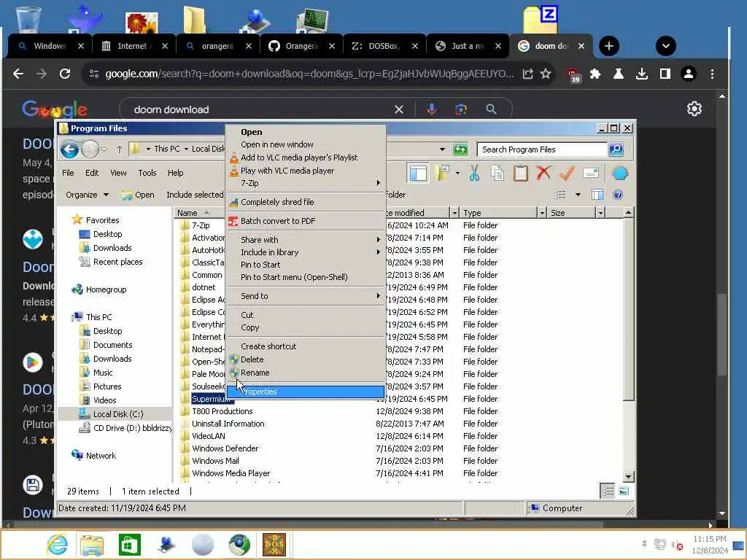The image size is (747, 560).
Task: Choose Batch convert to PDF
Action: click(278, 221)
